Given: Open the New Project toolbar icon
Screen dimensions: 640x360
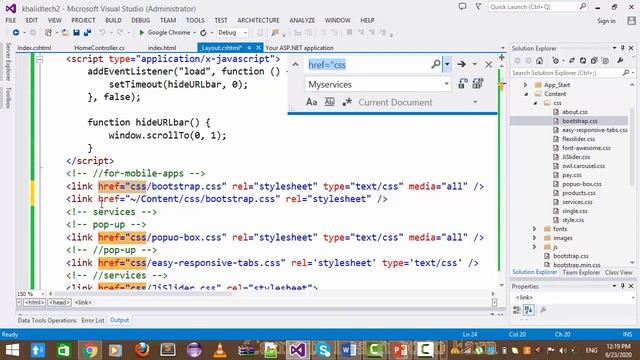Looking at the screenshot, I should coord(49,33).
